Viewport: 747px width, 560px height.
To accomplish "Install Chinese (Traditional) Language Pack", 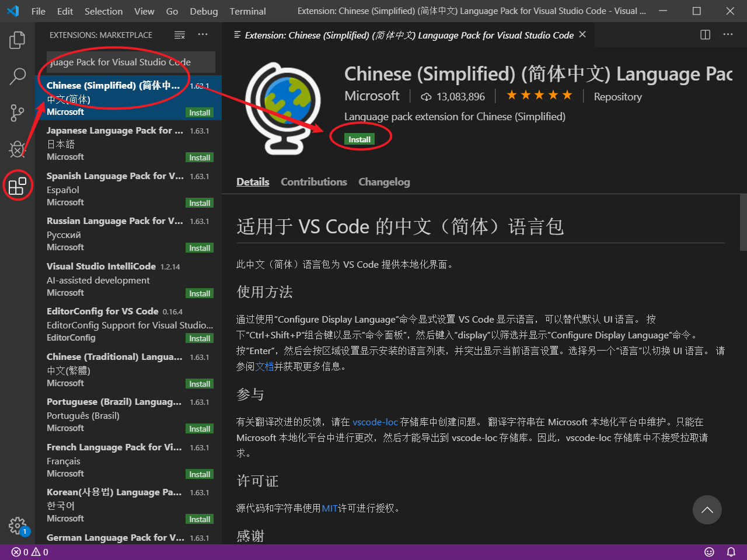I will click(200, 384).
